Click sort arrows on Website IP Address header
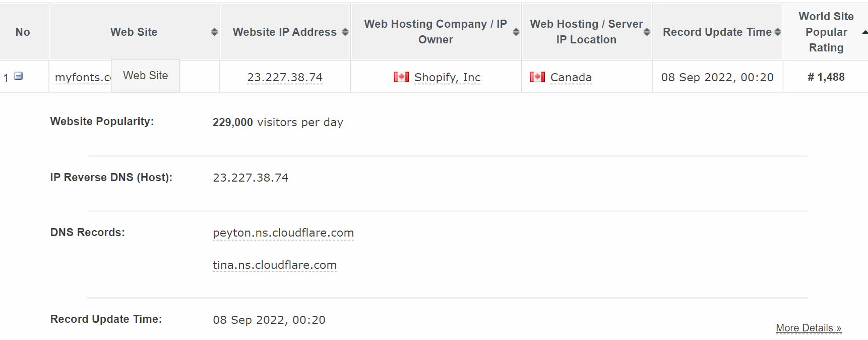The width and height of the screenshot is (868, 340). pyautogui.click(x=345, y=31)
